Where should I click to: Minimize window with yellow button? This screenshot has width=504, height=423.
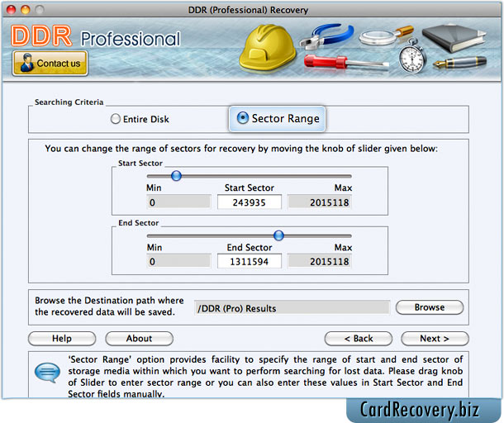tap(26, 10)
